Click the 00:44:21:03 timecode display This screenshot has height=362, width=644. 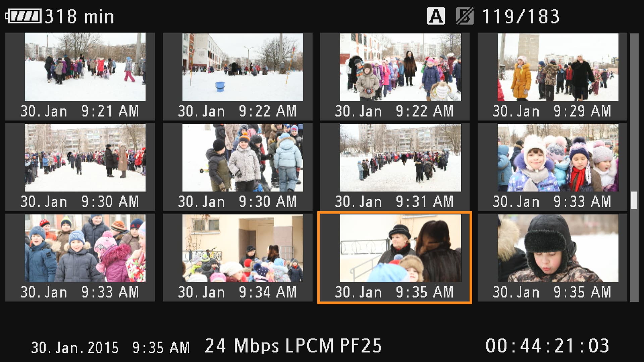point(547,346)
